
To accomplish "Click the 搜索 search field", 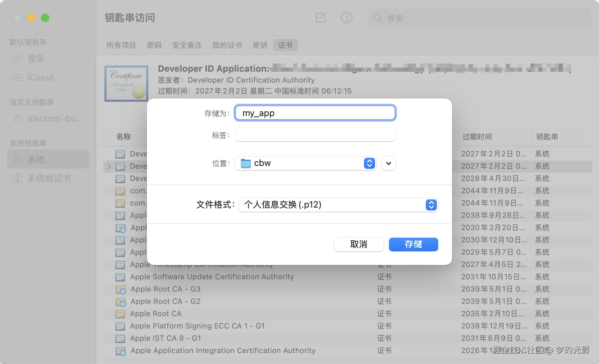I will (480, 18).
